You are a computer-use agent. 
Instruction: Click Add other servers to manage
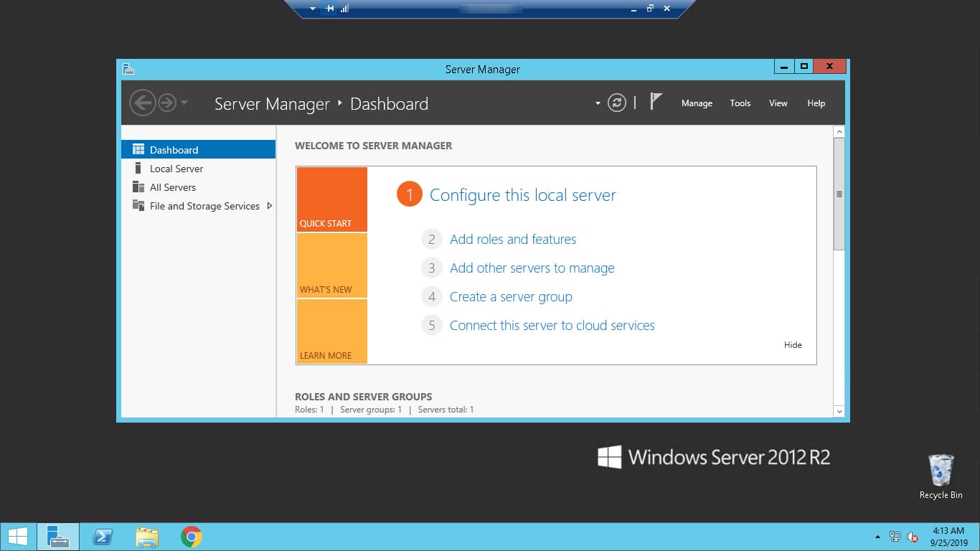[532, 268]
